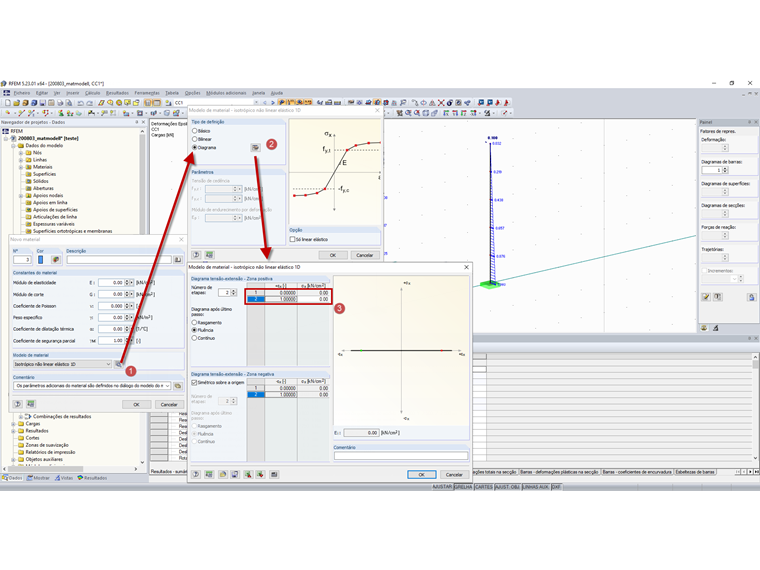
Task: Click edit pencil icon in Painel panel
Action: tap(706, 297)
